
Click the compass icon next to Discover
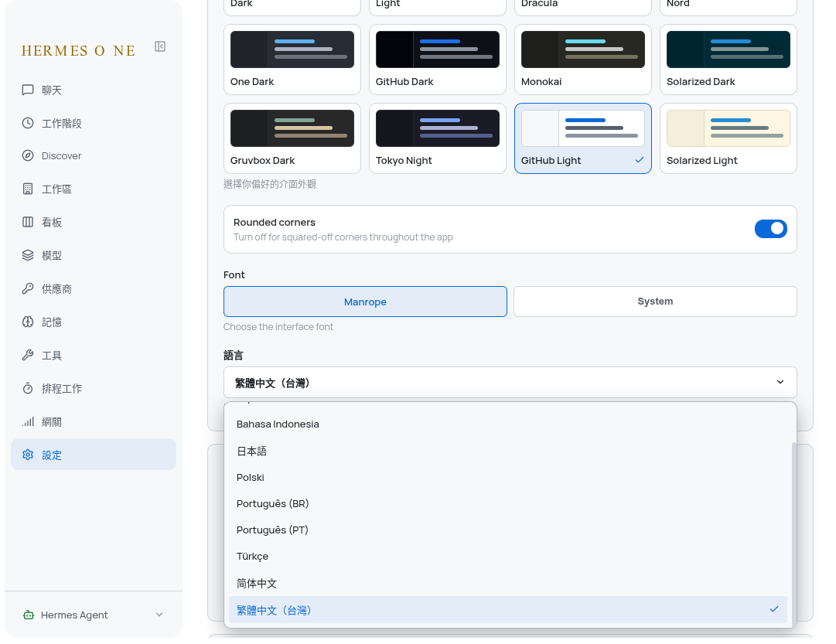(28, 155)
